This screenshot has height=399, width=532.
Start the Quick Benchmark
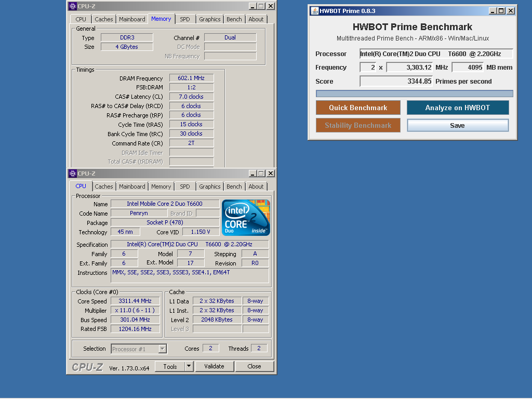click(x=358, y=108)
